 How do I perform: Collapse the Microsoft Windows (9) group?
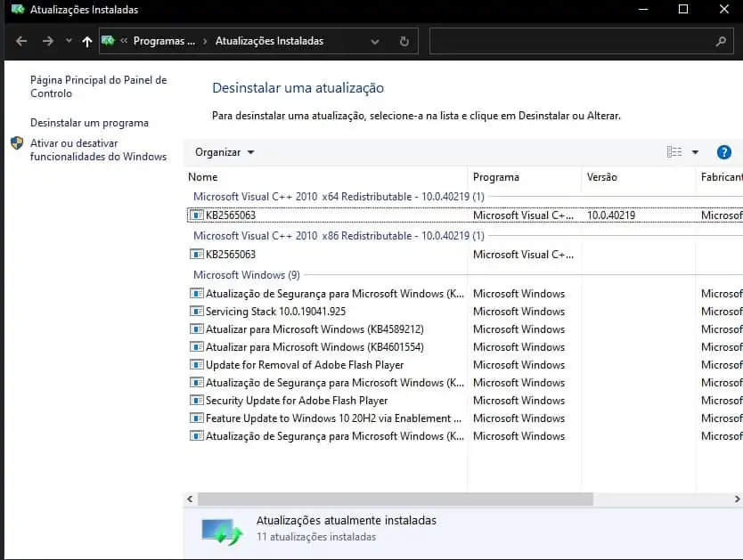point(247,275)
